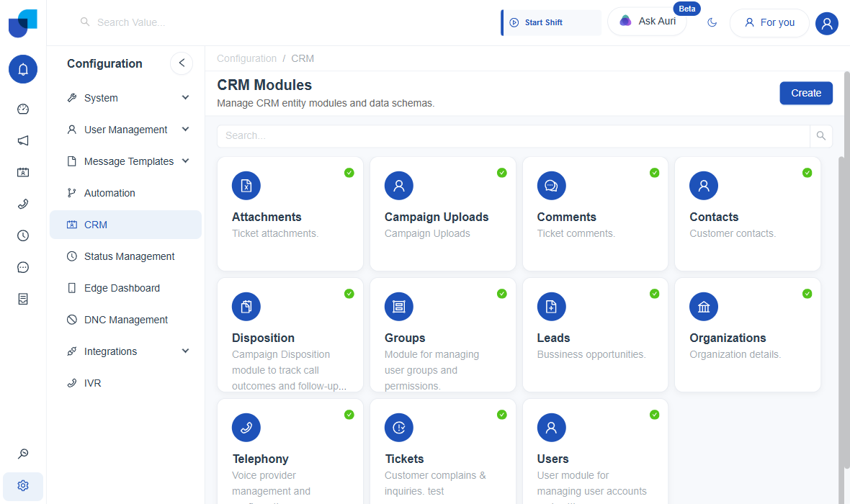Image resolution: width=850 pixels, height=504 pixels.
Task: Click the Tickets module icon
Action: pos(399,428)
